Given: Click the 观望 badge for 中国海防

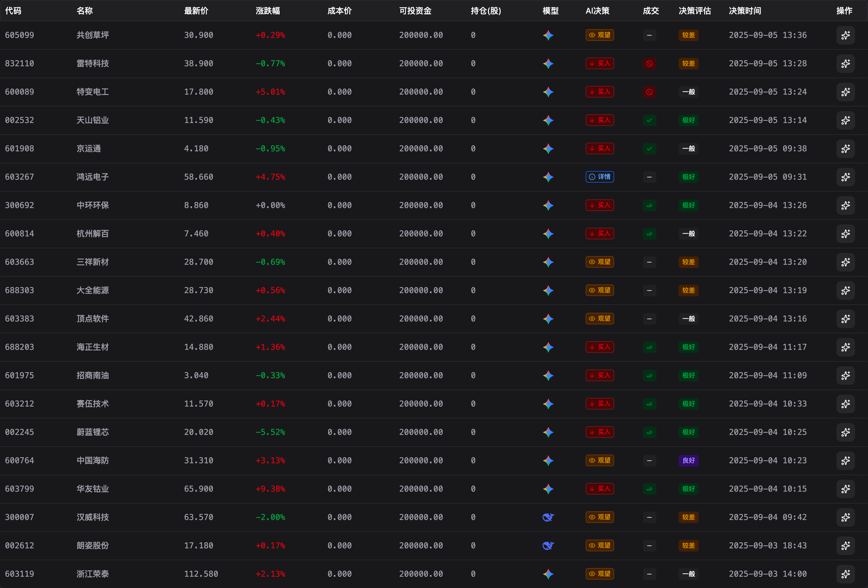Looking at the screenshot, I should coord(599,460).
